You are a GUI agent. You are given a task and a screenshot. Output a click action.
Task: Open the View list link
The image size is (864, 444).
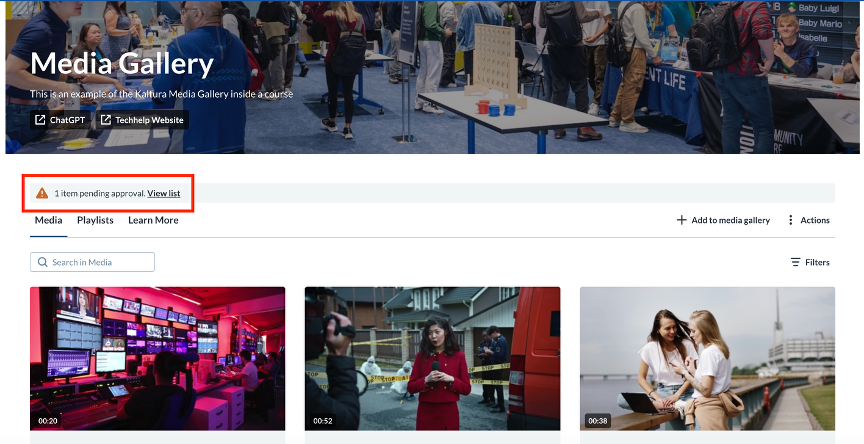point(164,193)
